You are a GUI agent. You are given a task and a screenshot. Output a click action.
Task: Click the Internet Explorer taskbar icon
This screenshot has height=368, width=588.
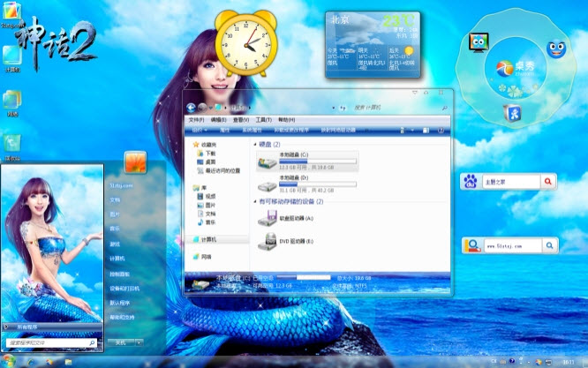[31, 362]
